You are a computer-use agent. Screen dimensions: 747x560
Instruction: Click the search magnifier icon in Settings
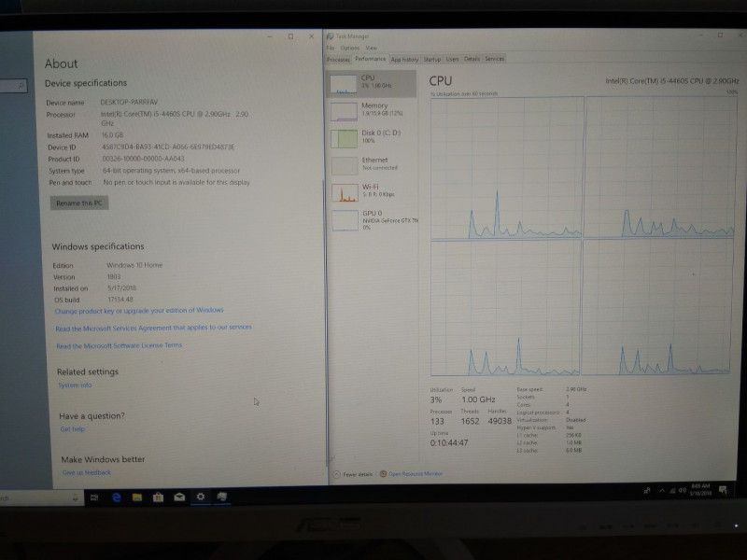pyautogui.click(x=21, y=86)
